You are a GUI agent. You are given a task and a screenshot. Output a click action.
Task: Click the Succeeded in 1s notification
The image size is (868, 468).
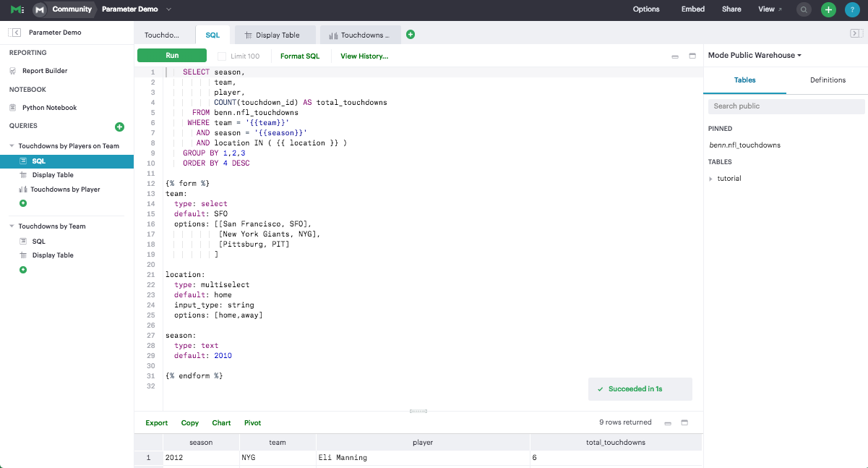click(640, 389)
